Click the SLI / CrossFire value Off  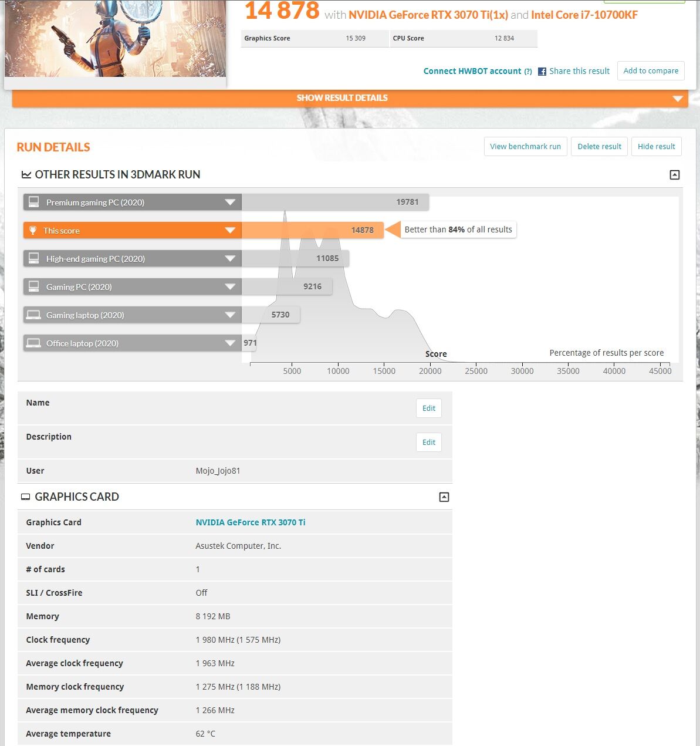click(x=201, y=593)
